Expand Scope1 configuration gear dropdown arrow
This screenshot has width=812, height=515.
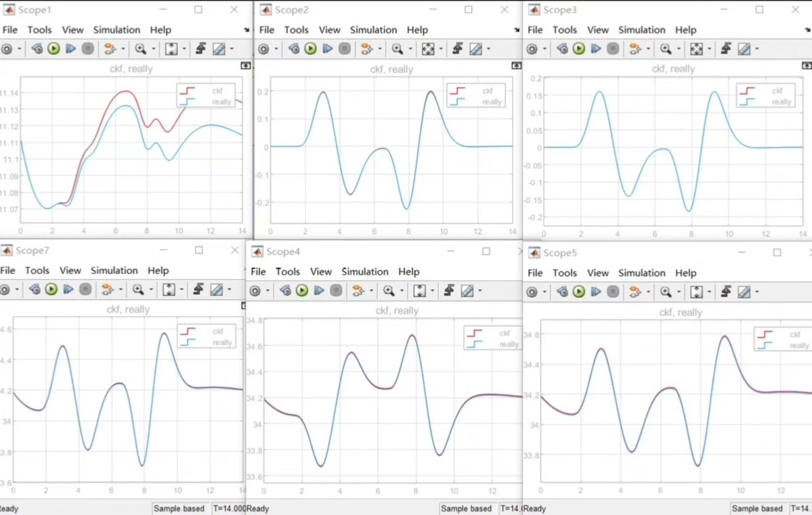tap(19, 49)
